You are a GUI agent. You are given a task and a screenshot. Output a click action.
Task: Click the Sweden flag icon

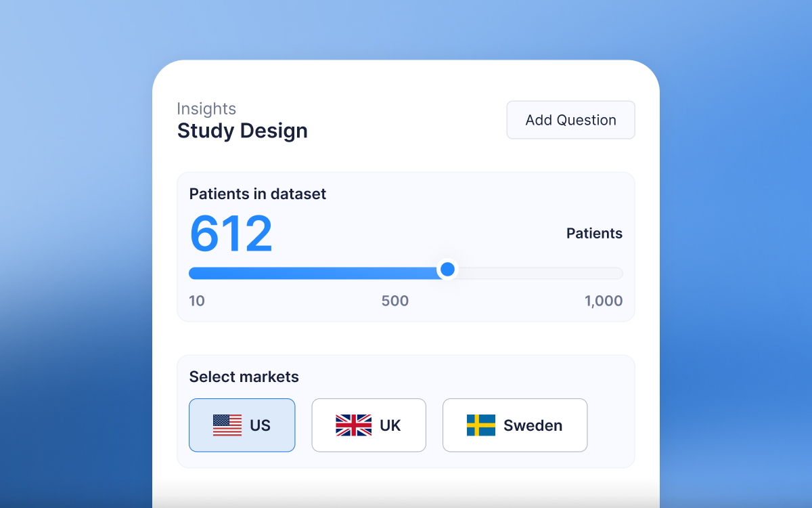click(480, 425)
